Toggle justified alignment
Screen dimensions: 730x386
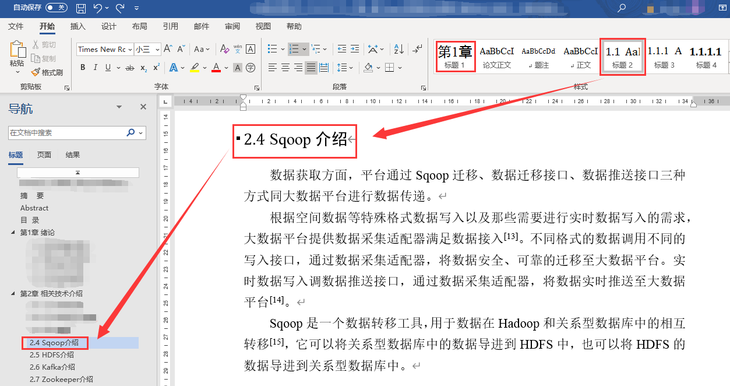(311, 68)
